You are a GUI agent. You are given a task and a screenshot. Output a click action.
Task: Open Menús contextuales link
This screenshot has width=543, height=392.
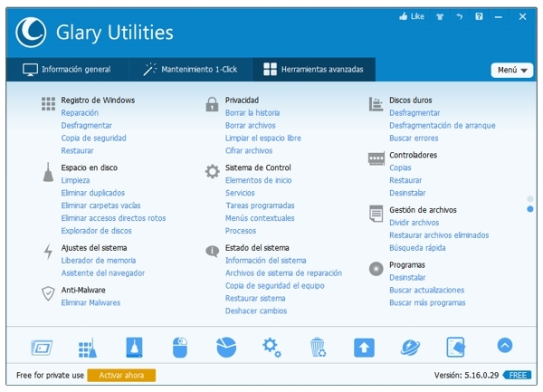point(260,218)
